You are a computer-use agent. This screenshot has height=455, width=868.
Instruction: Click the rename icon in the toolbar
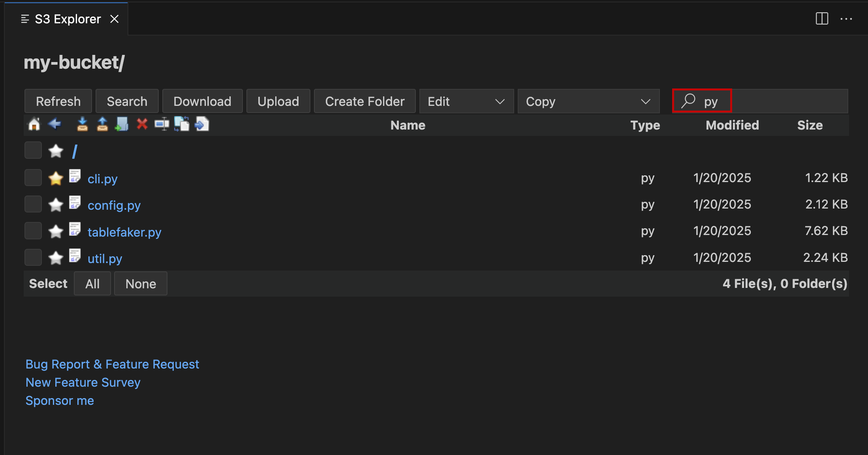[162, 124]
